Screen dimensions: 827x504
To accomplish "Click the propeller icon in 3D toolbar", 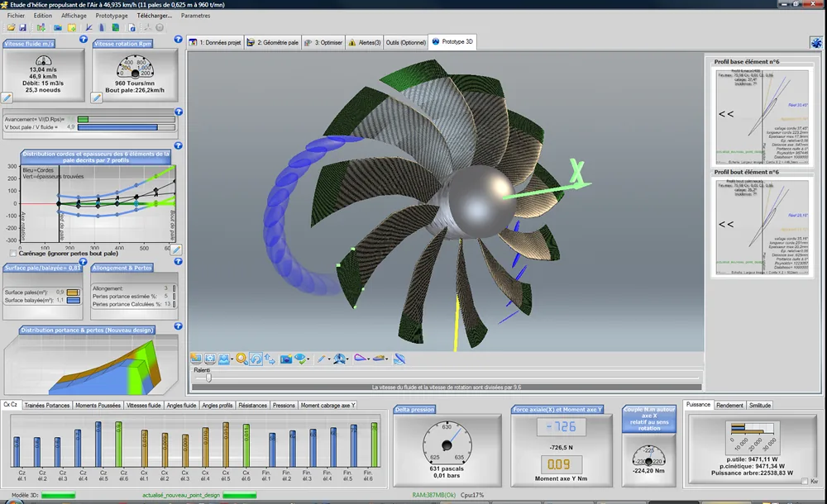I will pos(340,359).
